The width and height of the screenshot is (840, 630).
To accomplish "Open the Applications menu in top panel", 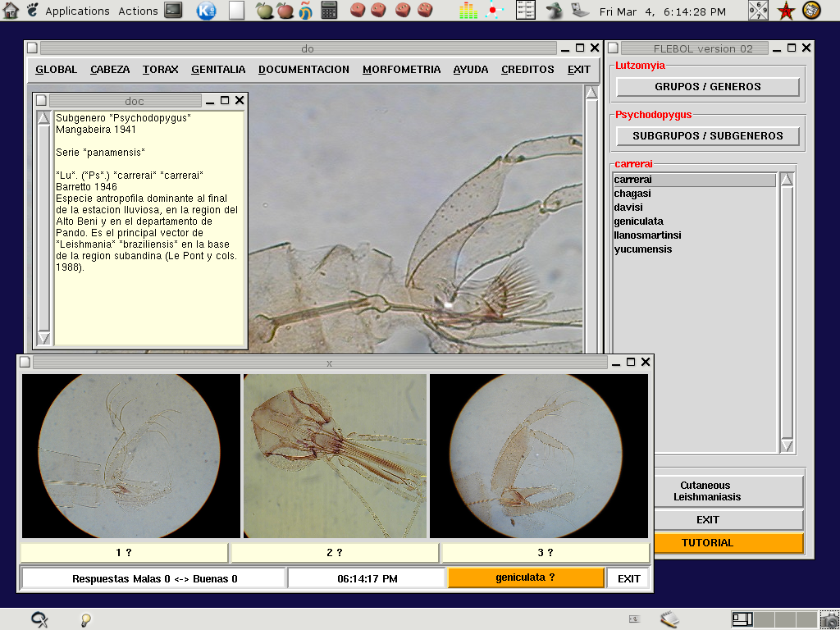I will coord(77,11).
